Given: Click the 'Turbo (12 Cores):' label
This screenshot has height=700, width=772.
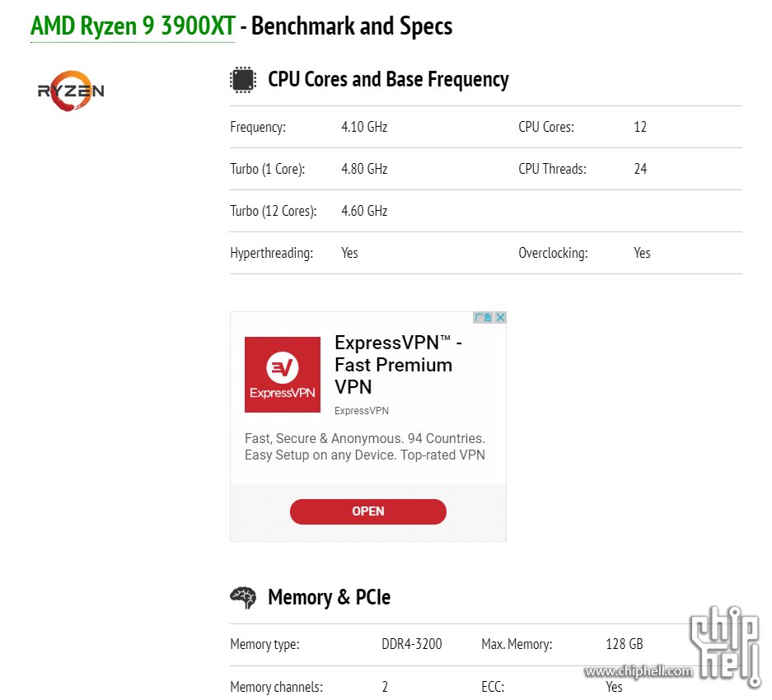Looking at the screenshot, I should [274, 211].
